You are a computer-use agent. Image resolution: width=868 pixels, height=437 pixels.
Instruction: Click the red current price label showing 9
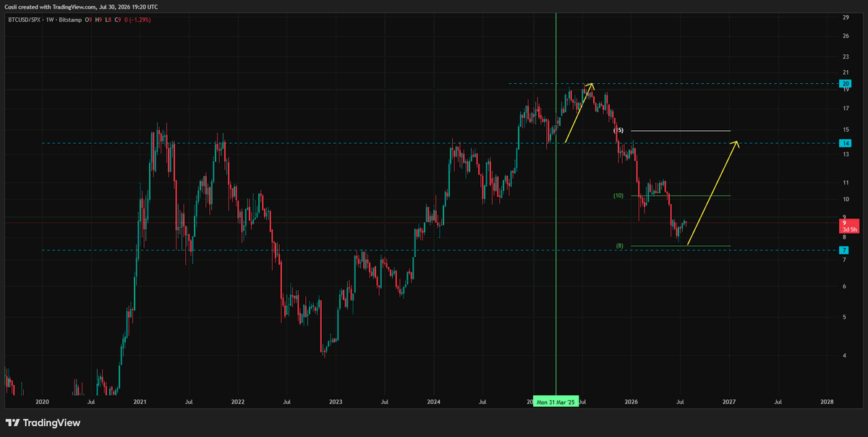point(845,223)
